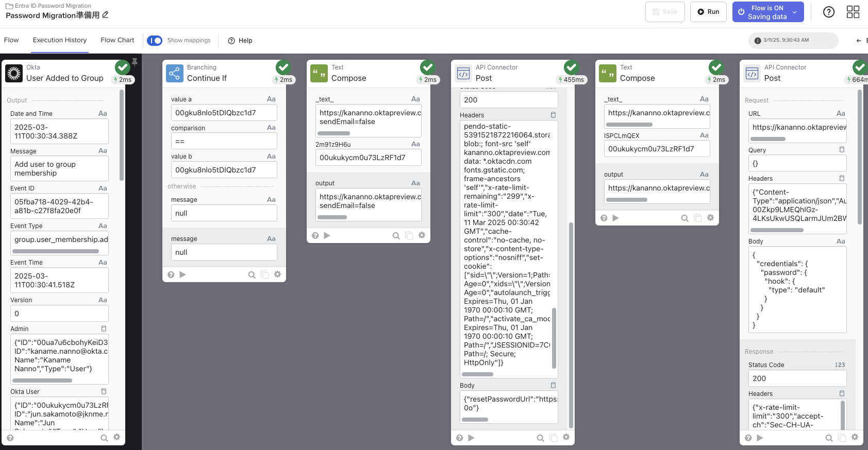Screen dimensions: 868x450
Task: Toggle the Show mappings switch
Action: click(155, 41)
